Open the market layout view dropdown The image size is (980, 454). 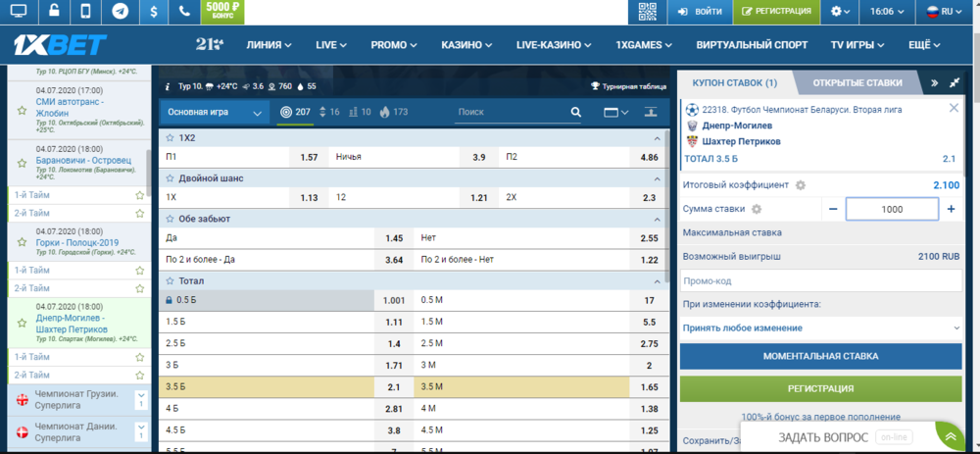tap(615, 113)
